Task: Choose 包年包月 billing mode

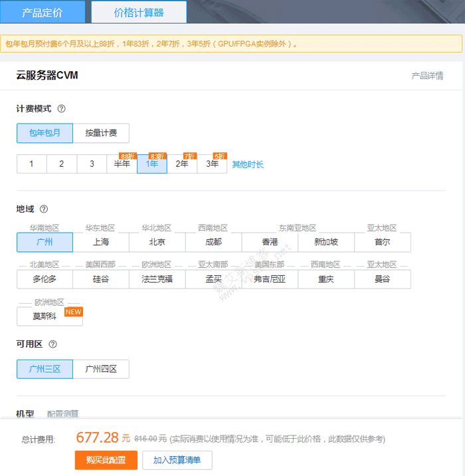Action: coord(45,133)
